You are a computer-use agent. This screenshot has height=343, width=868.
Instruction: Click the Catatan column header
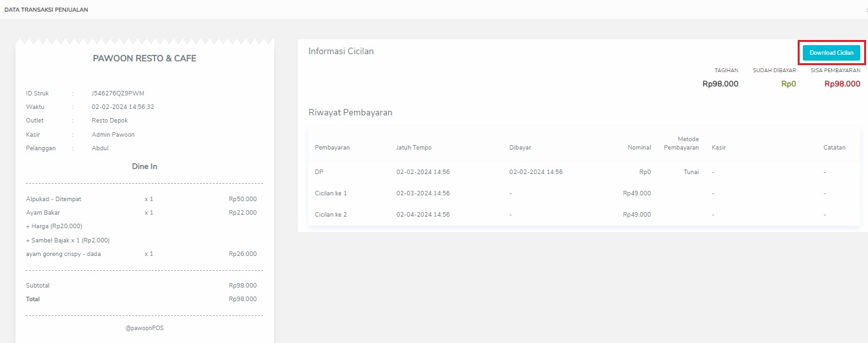click(834, 148)
